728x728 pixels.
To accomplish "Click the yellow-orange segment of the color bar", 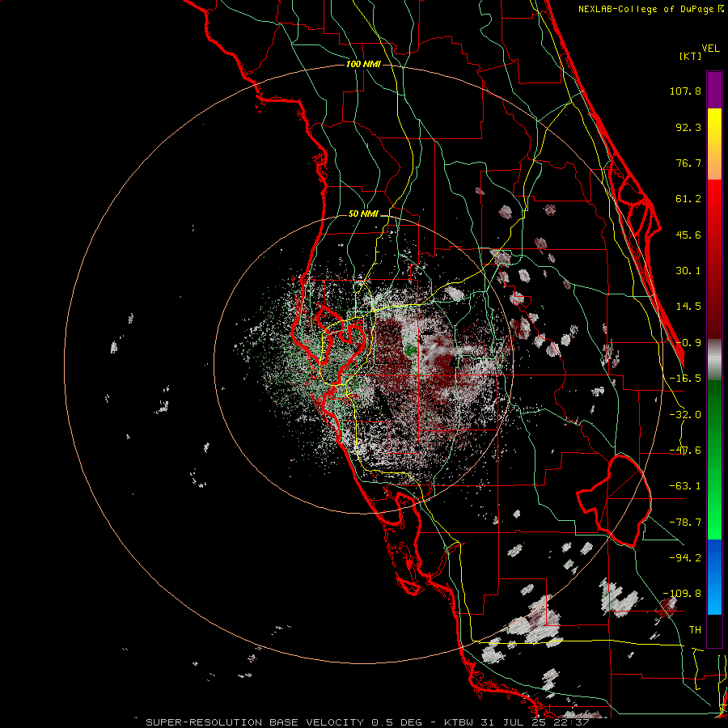I will tap(714, 144).
